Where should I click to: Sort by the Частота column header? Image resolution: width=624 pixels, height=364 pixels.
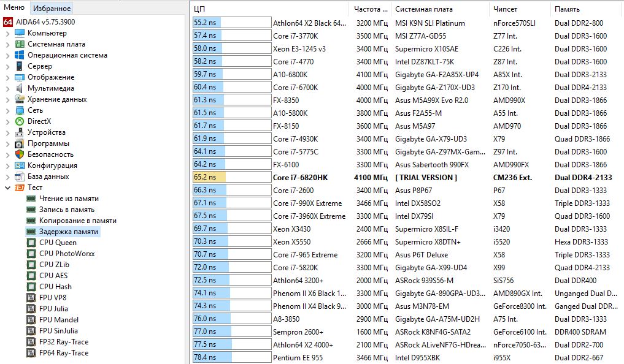[370, 9]
